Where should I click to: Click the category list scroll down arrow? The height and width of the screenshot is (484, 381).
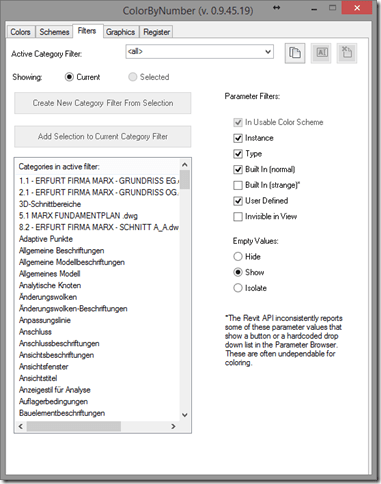point(185,415)
